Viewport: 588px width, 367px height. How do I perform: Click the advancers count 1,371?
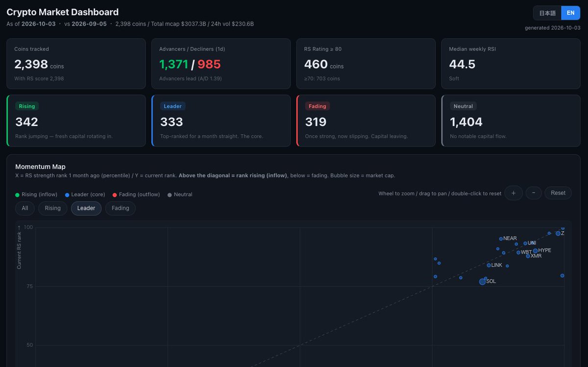click(x=174, y=64)
